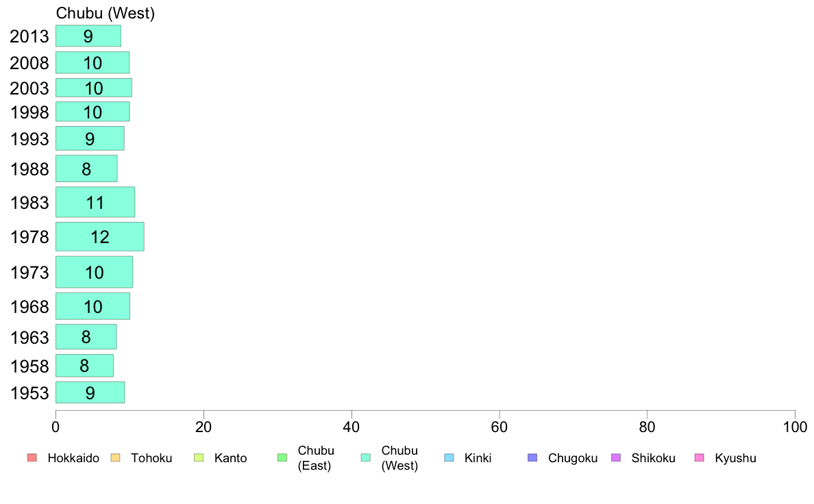814x504 pixels.
Task: Click the Hokkaido red legend swatch
Action: (32, 458)
